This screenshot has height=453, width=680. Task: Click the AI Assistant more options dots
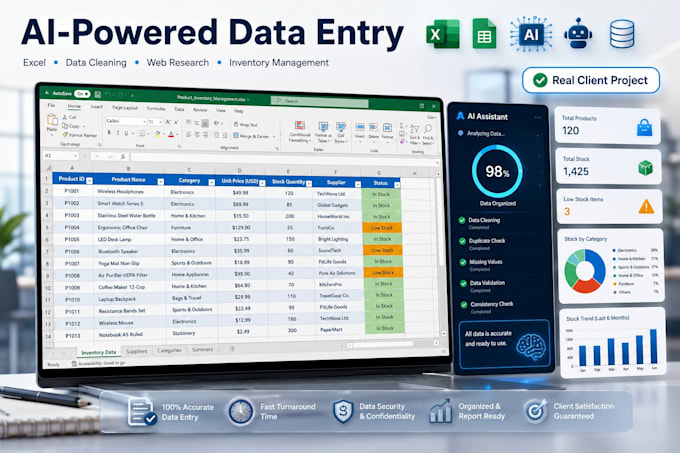(x=538, y=117)
